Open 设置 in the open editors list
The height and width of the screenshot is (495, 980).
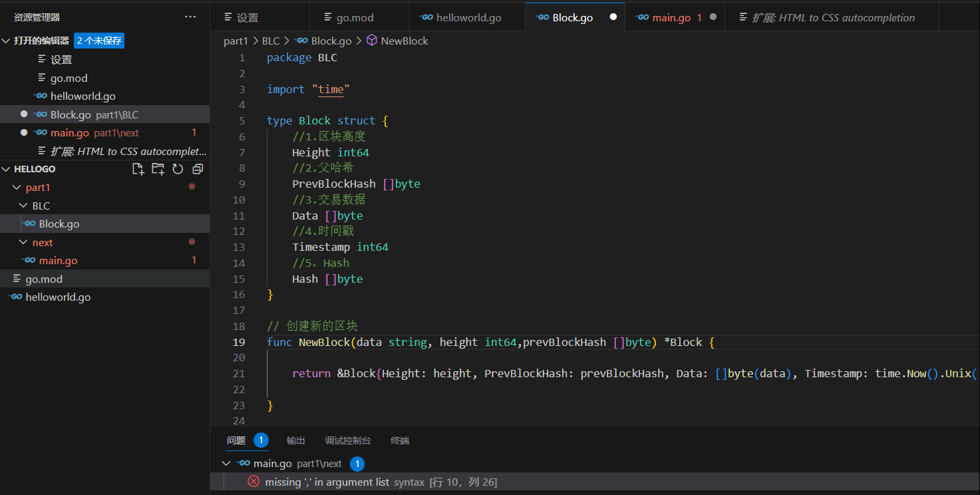[x=104, y=60]
